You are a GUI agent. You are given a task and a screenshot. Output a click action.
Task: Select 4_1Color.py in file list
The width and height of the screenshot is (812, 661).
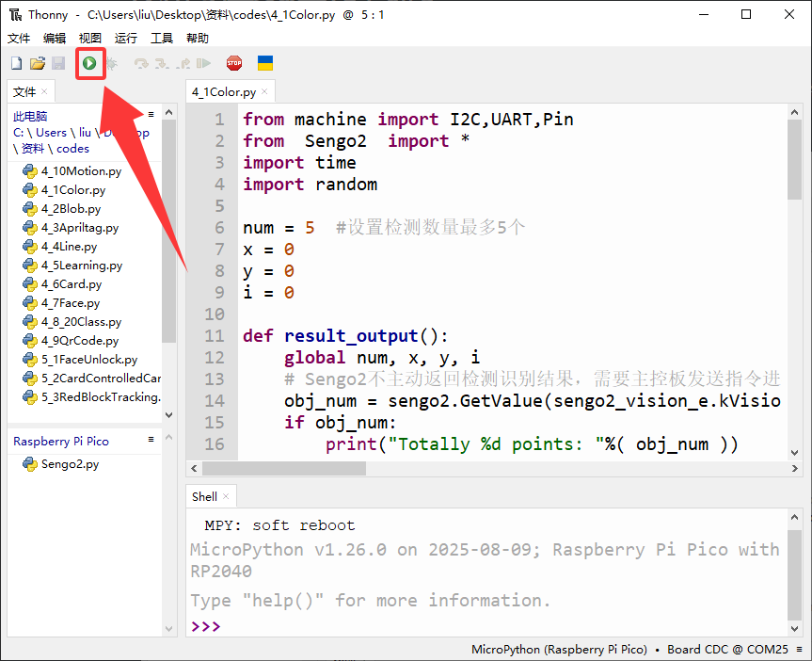64,190
